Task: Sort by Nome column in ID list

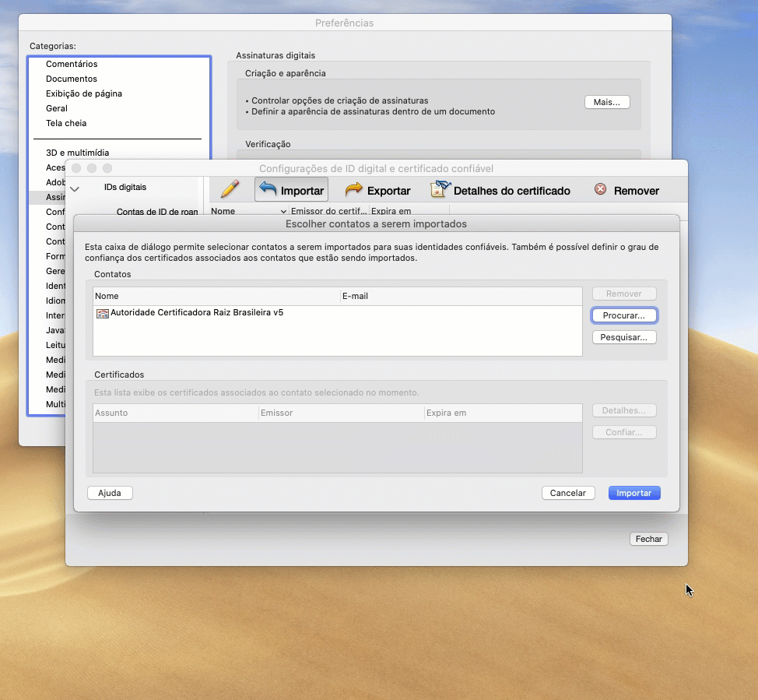Action: (x=249, y=211)
